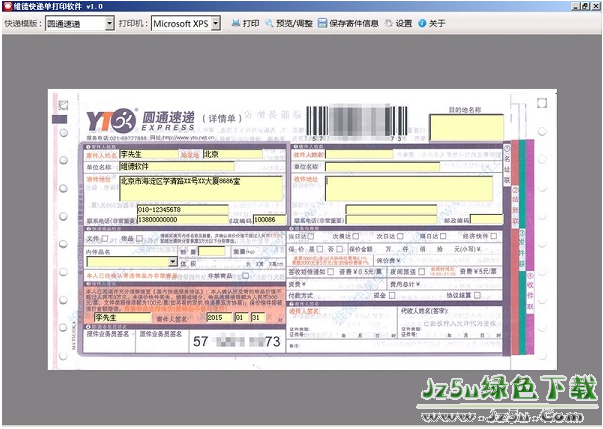This screenshot has height=429, width=603.
Task: Click the 数量 quantity field
Action: (x=212, y=251)
